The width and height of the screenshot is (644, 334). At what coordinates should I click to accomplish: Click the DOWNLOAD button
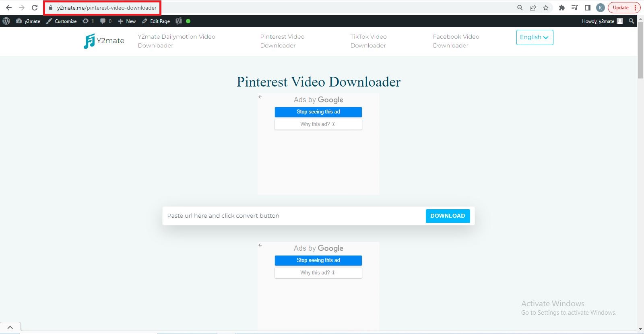point(448,216)
